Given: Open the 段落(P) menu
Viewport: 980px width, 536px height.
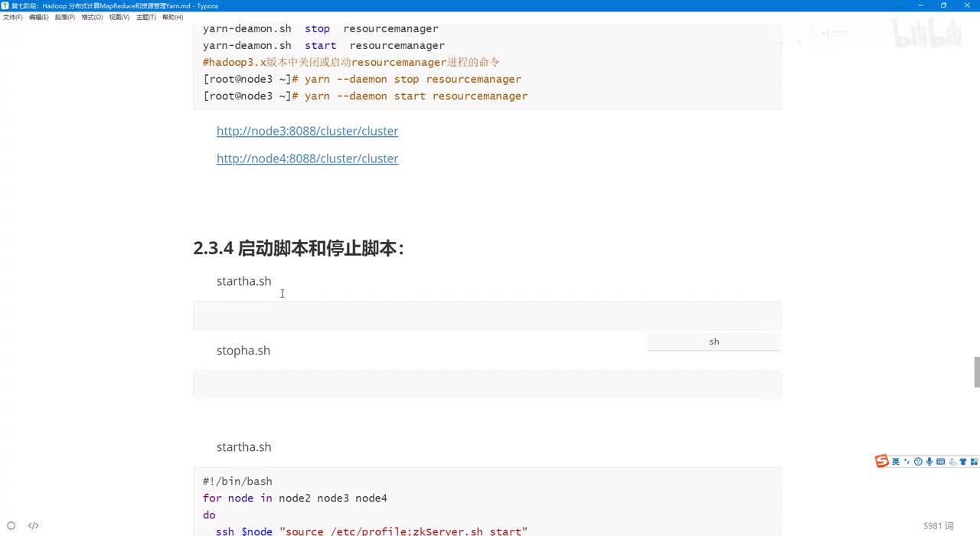Looking at the screenshot, I should tap(65, 17).
